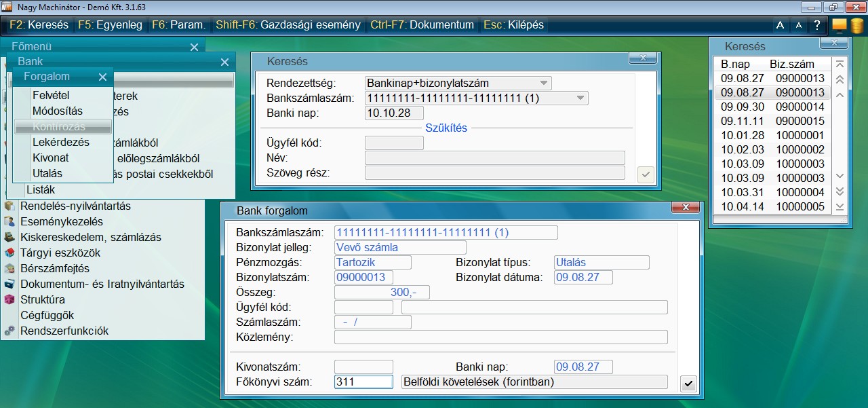Viewport: 868px width, 408px height.
Task: Click Shift-F6: Gazdasági esemény command
Action: (288, 25)
